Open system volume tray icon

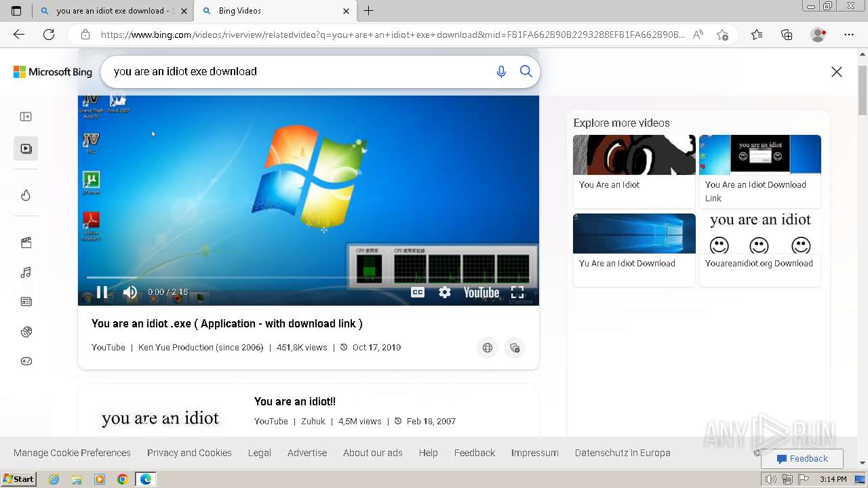(x=770, y=479)
